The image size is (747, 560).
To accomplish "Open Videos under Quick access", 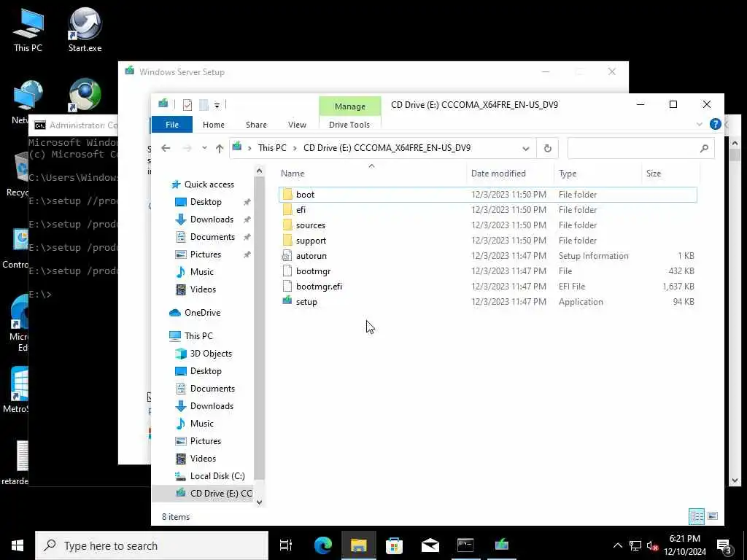I will 203,289.
